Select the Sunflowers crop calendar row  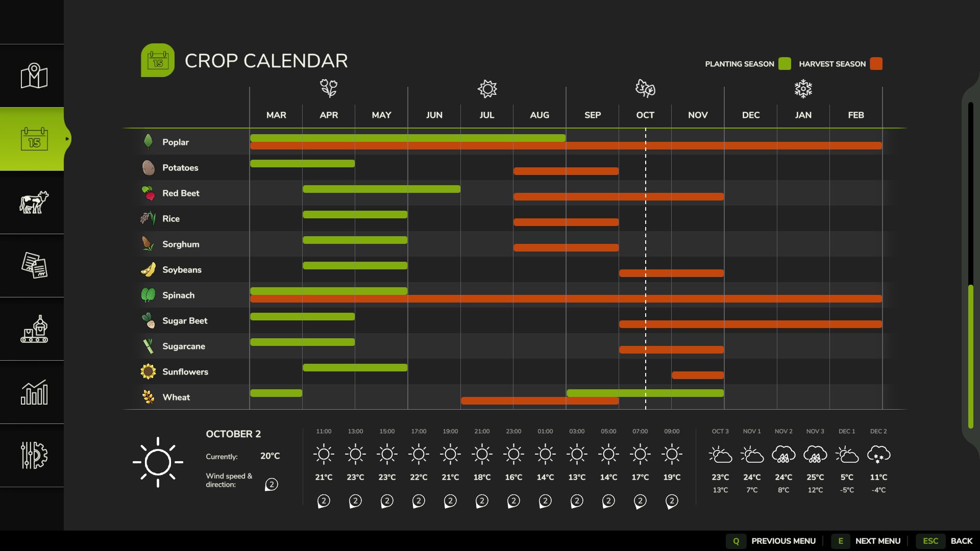[x=185, y=372]
